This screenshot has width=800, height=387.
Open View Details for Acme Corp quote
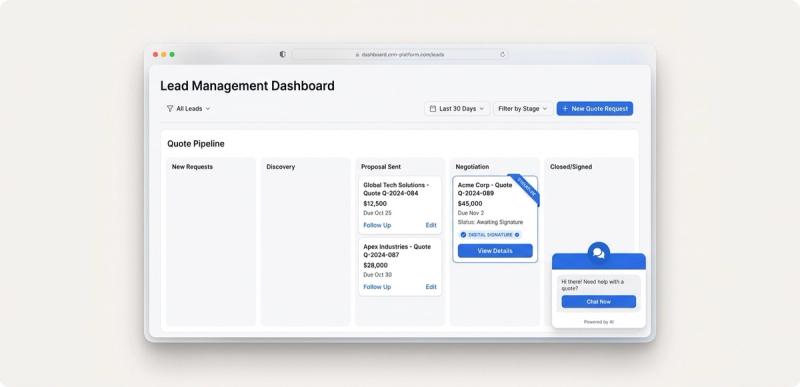click(x=495, y=251)
